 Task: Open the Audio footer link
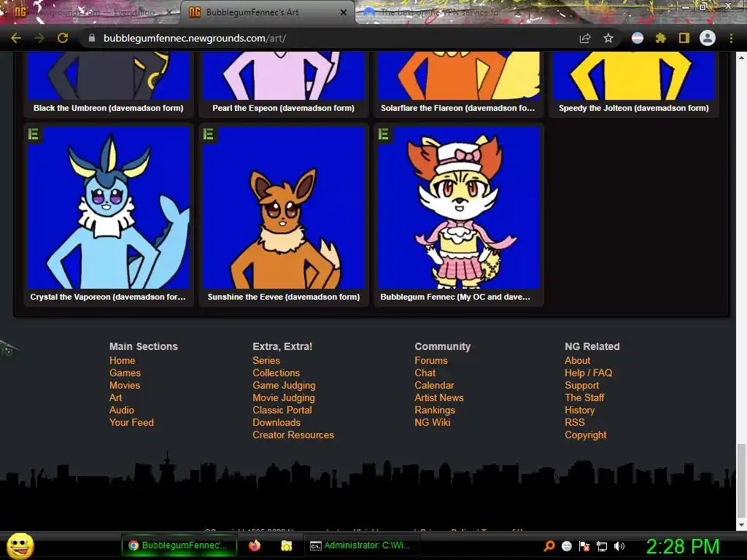point(122,410)
